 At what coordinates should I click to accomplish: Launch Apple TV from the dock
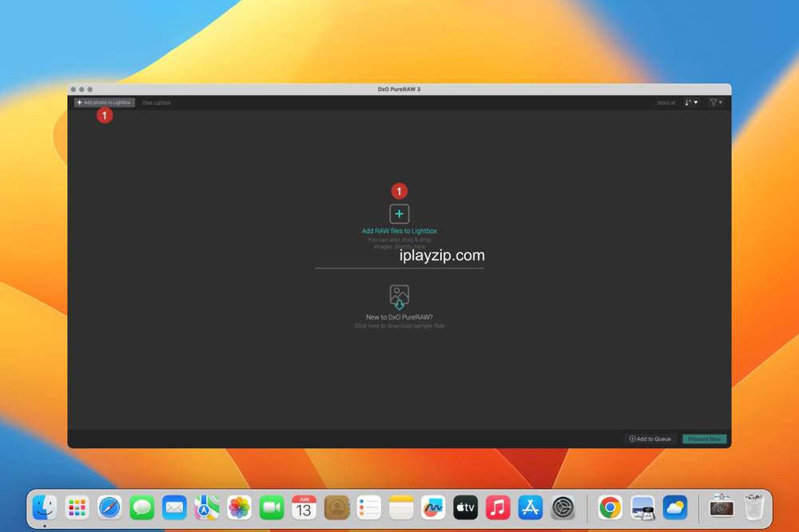click(466, 507)
